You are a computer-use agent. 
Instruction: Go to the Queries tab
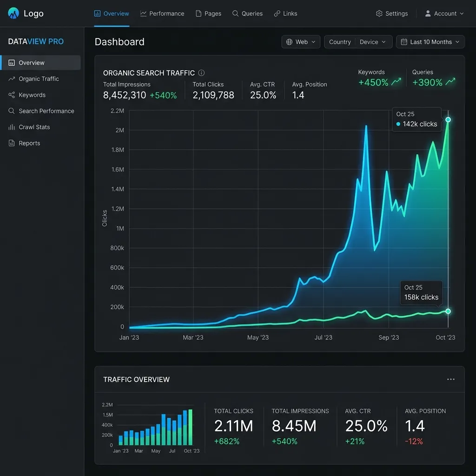pyautogui.click(x=247, y=13)
